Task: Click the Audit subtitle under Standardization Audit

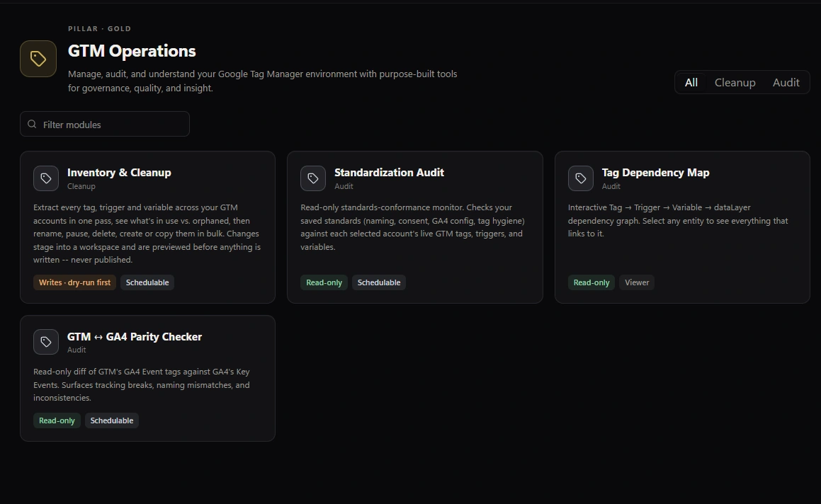Action: tap(344, 186)
